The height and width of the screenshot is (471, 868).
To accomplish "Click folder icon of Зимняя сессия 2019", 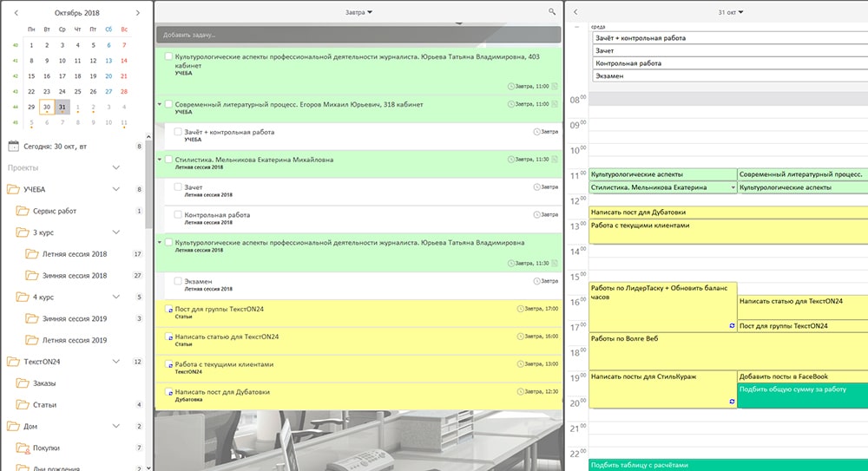I will click(x=32, y=319).
